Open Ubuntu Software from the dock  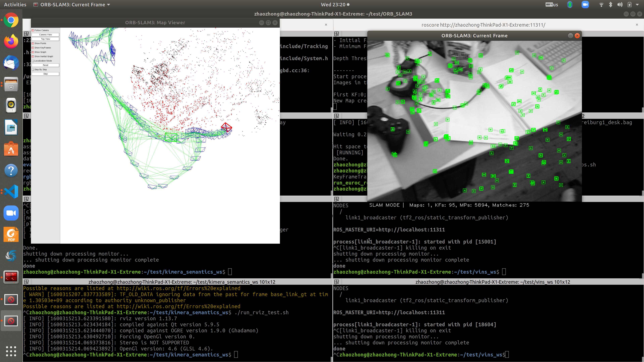pos(11,149)
